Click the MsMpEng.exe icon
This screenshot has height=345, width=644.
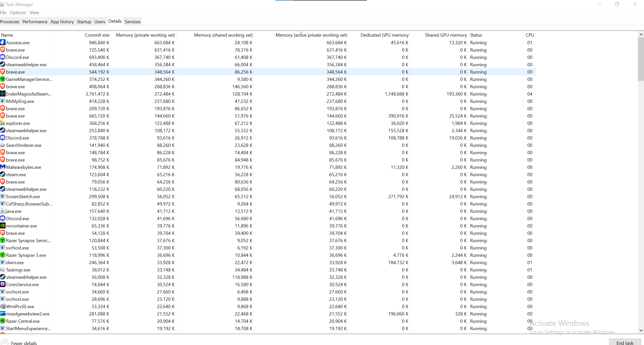click(3, 101)
